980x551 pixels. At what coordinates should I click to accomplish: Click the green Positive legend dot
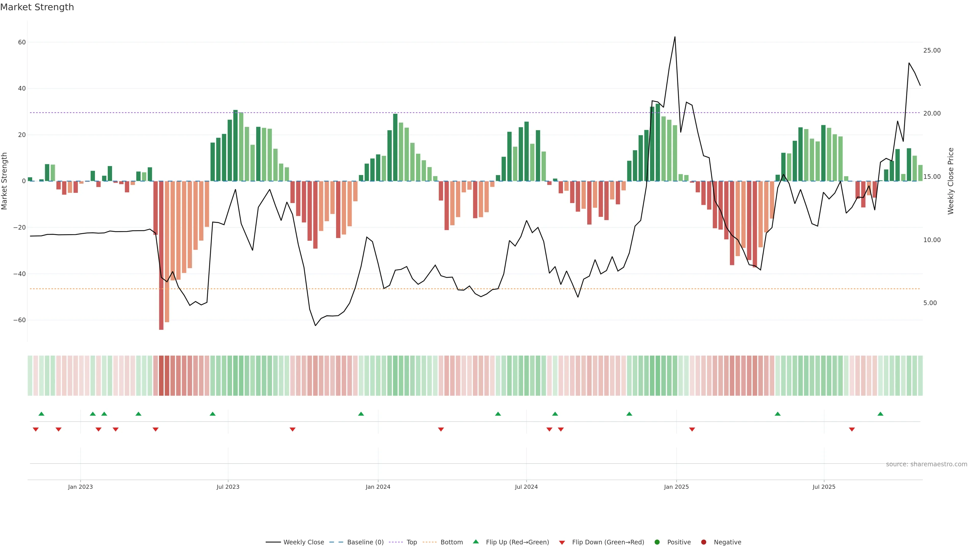657,542
